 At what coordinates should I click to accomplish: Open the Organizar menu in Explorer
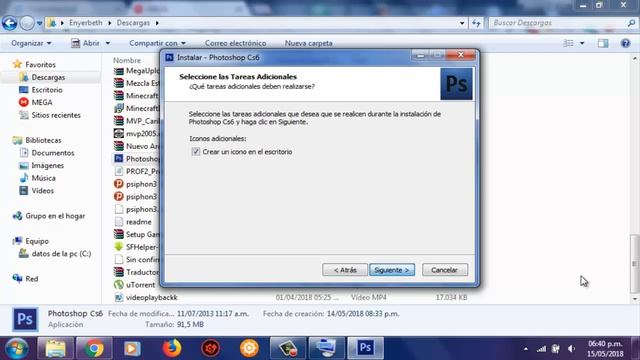pos(31,43)
